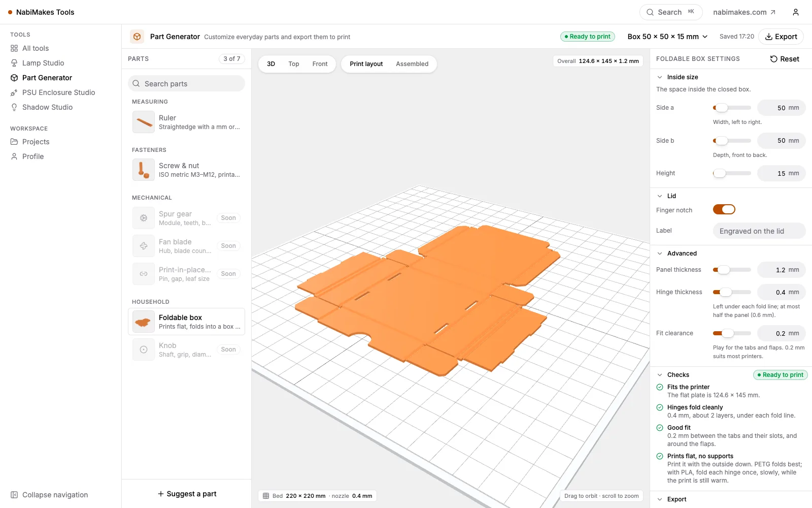Adjust the Height slider
The image size is (812, 508).
click(x=732, y=173)
